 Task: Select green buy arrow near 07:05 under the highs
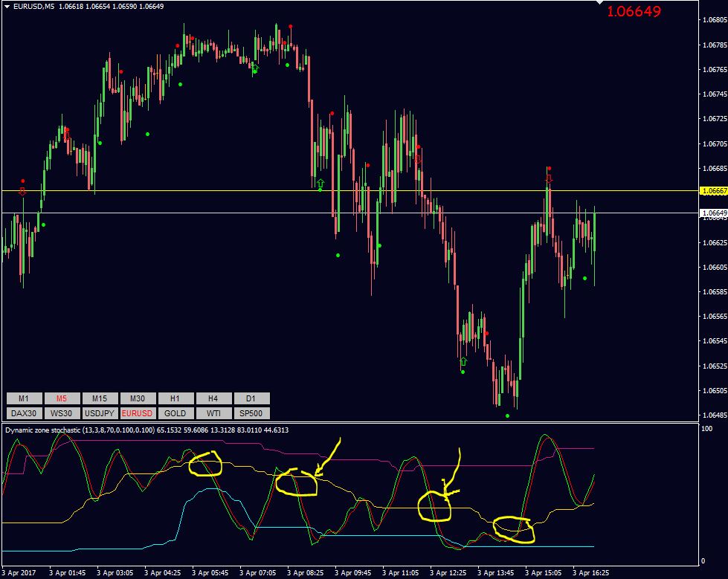pyautogui.click(x=255, y=68)
